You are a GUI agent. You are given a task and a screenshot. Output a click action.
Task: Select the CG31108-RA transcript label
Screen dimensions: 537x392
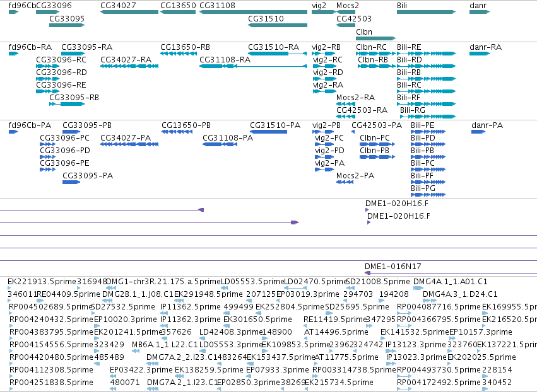click(x=225, y=59)
